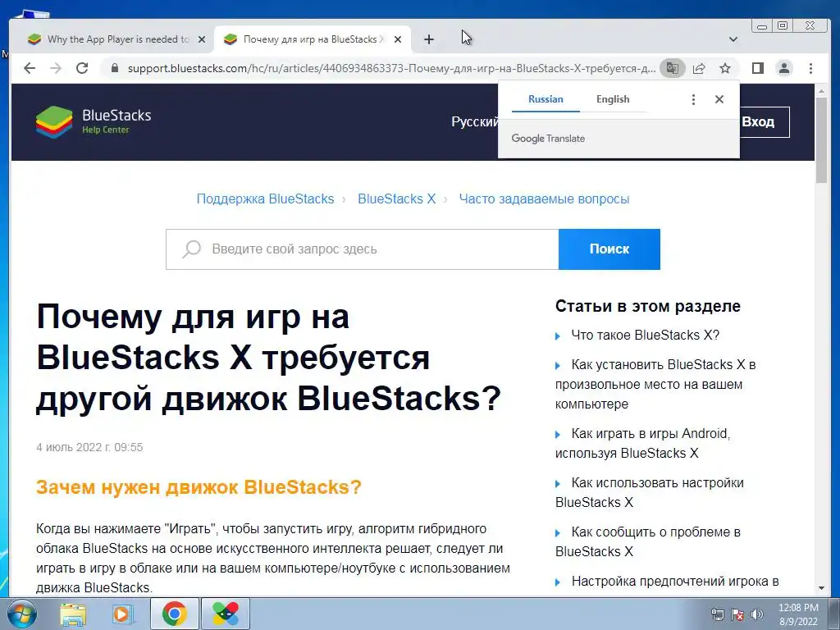The height and width of the screenshot is (630, 840).
Task: Launch Windows Media Player from taskbar
Action: click(123, 614)
